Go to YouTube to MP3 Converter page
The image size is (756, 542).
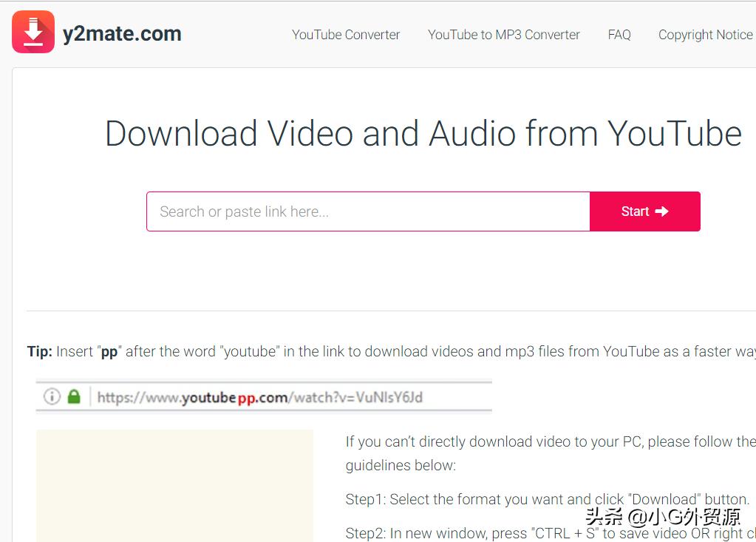pyautogui.click(x=503, y=35)
